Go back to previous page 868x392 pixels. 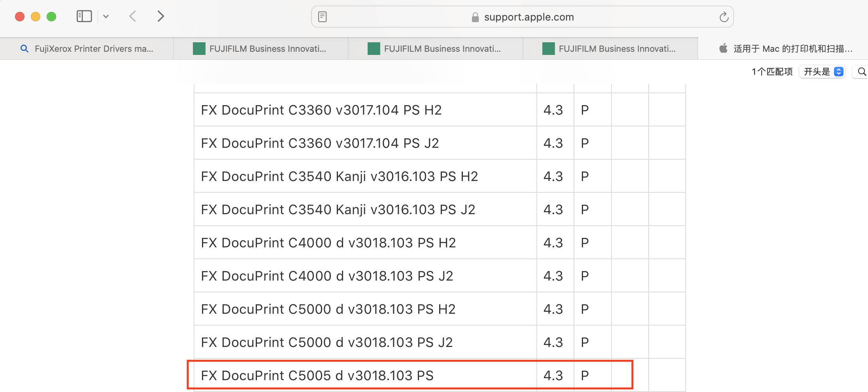click(x=133, y=16)
